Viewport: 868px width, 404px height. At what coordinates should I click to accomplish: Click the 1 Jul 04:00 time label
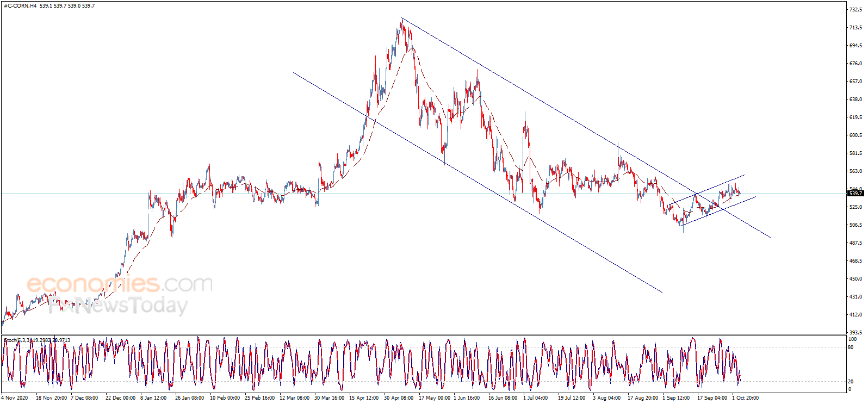[535, 397]
